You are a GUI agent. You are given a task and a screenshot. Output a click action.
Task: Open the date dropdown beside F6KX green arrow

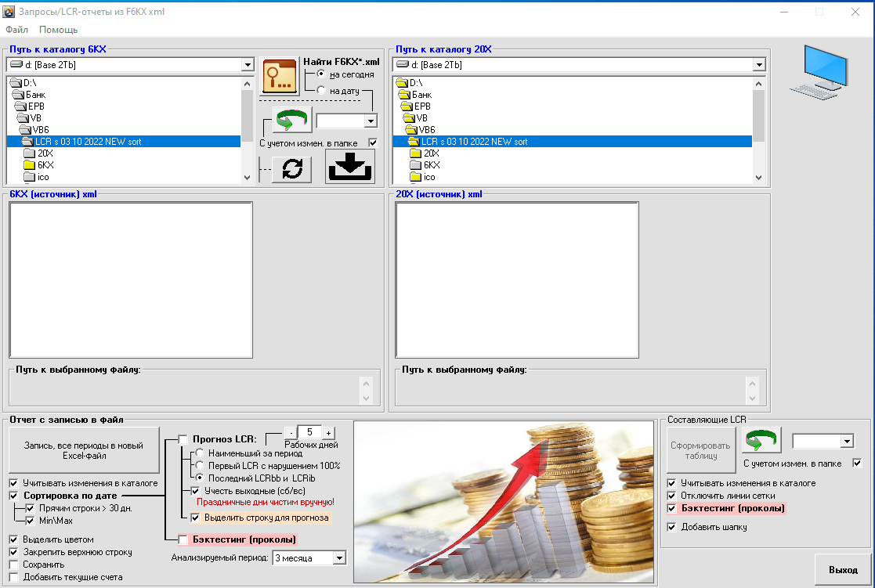click(x=371, y=121)
